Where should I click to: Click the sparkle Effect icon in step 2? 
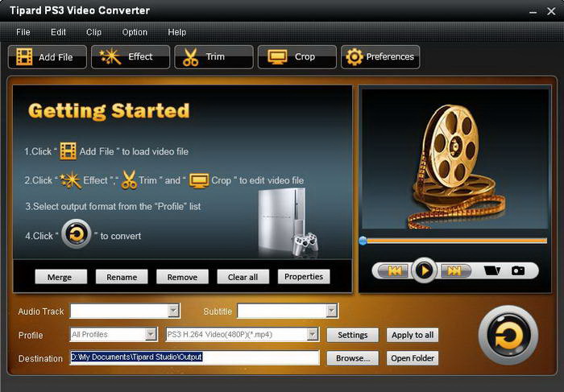[70, 179]
